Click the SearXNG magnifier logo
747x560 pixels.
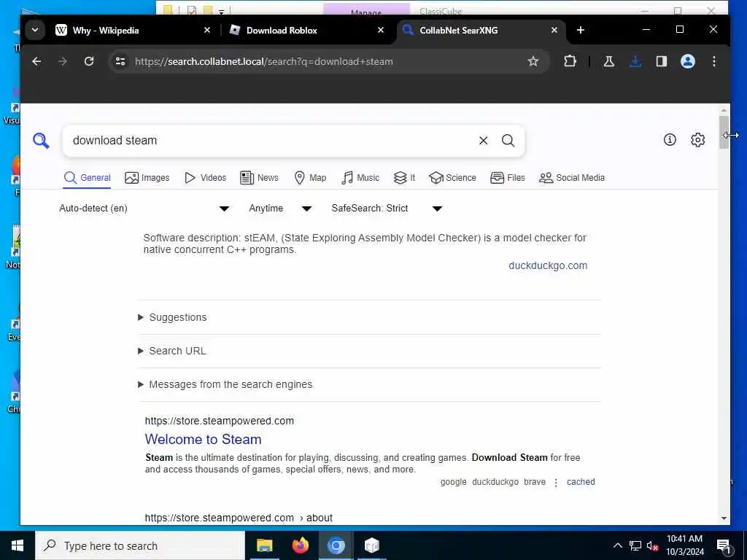41,141
